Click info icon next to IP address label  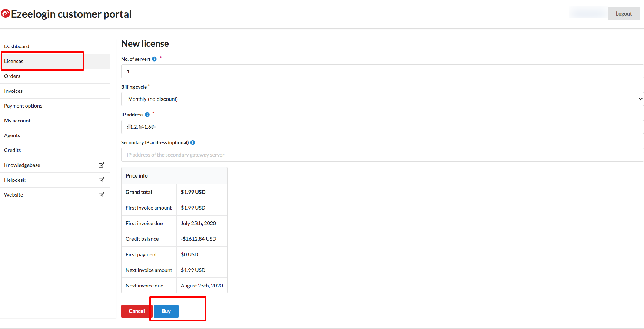pyautogui.click(x=147, y=115)
